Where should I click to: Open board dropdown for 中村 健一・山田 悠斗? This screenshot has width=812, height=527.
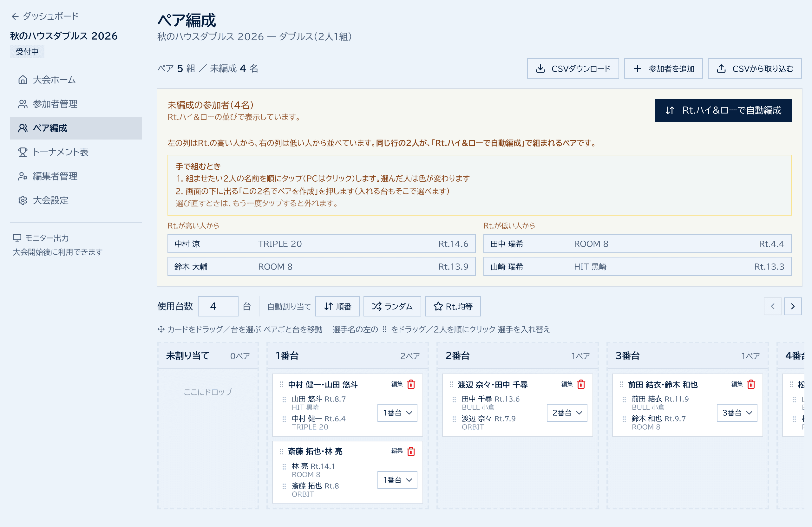click(397, 413)
